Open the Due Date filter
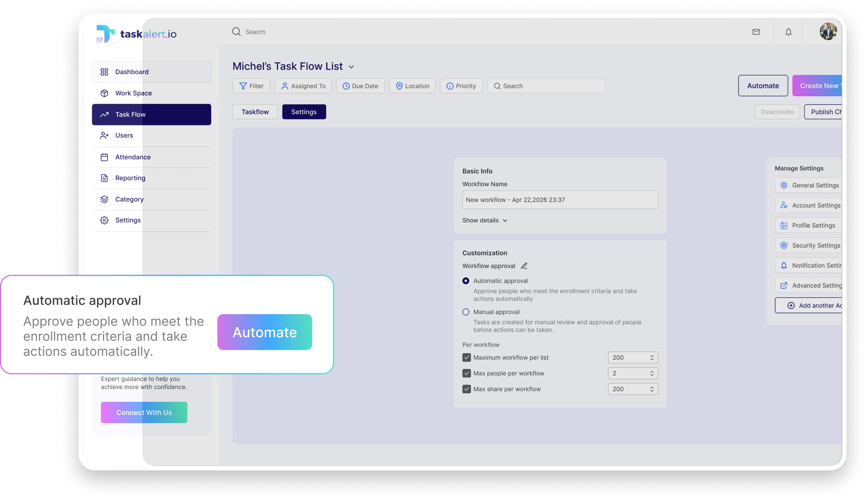Screen dimensions: 868x500 [360, 86]
